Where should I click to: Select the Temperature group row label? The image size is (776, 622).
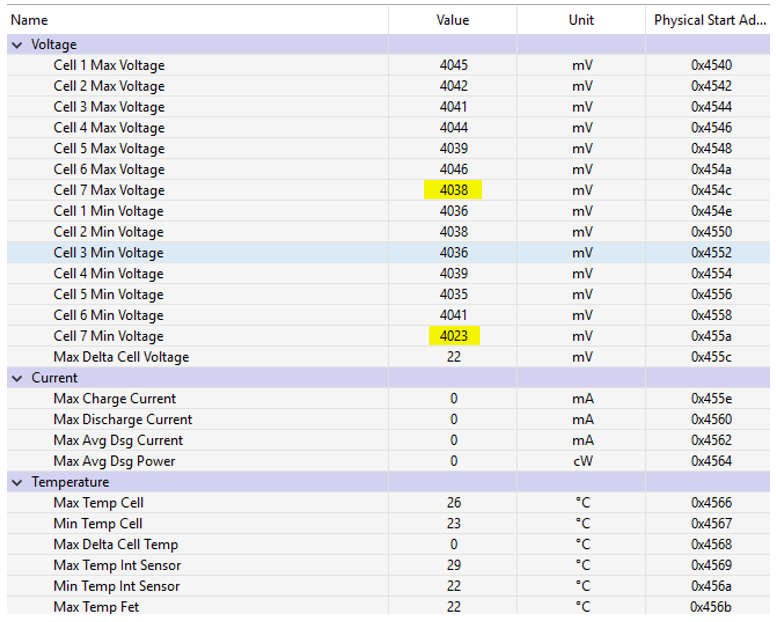70,482
